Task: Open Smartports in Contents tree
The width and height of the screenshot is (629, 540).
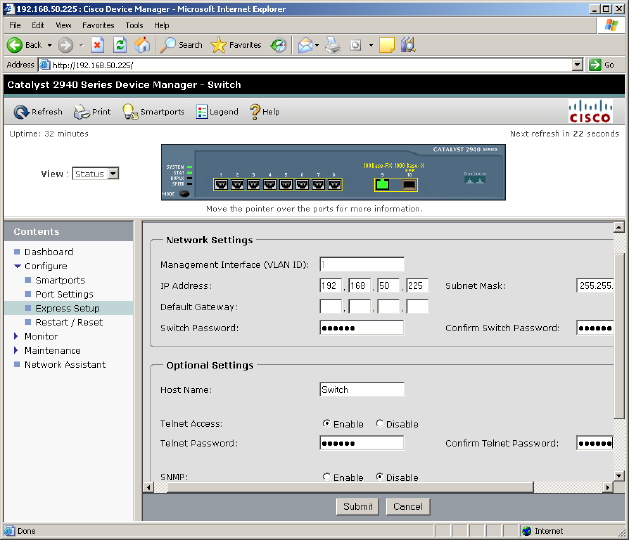Action: tap(60, 280)
